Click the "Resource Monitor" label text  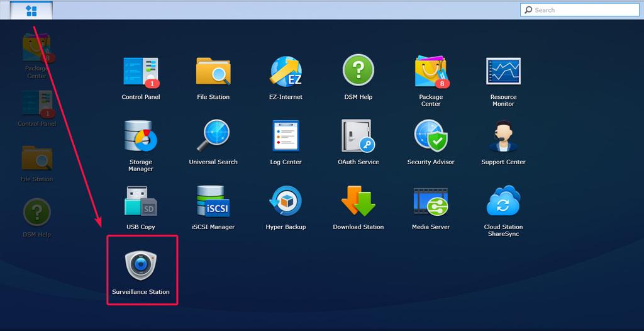503,100
